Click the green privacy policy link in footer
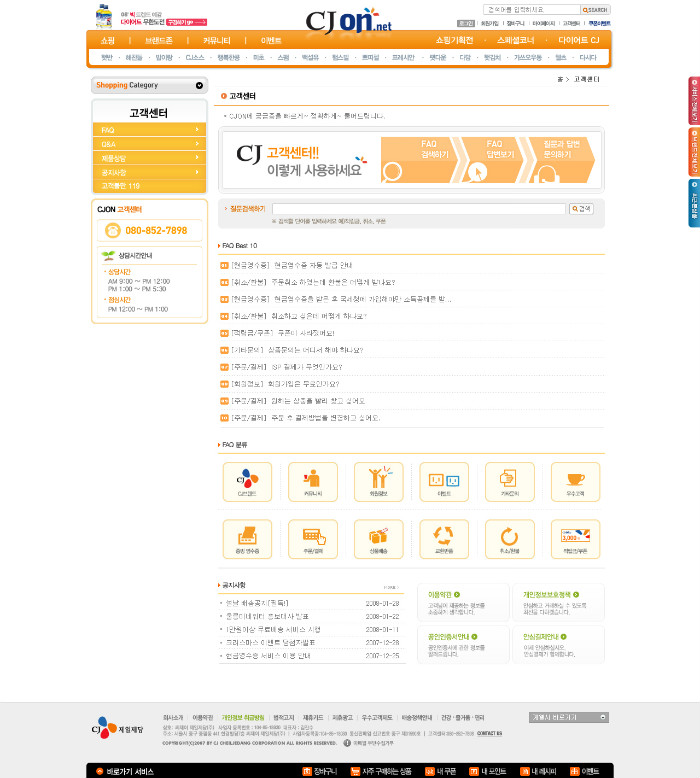The width and height of the screenshot is (700, 778). click(x=243, y=717)
